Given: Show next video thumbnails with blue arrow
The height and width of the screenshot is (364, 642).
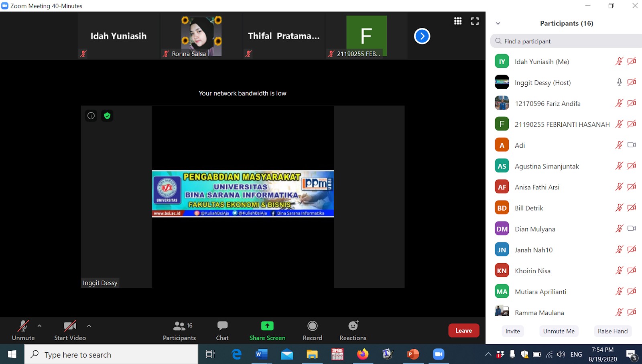Looking at the screenshot, I should point(422,36).
